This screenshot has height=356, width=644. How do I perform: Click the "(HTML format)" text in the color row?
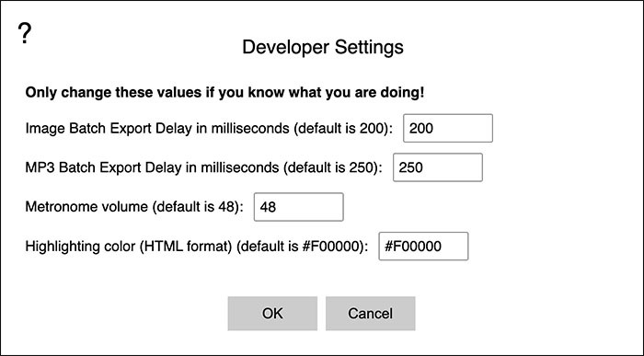coord(186,247)
